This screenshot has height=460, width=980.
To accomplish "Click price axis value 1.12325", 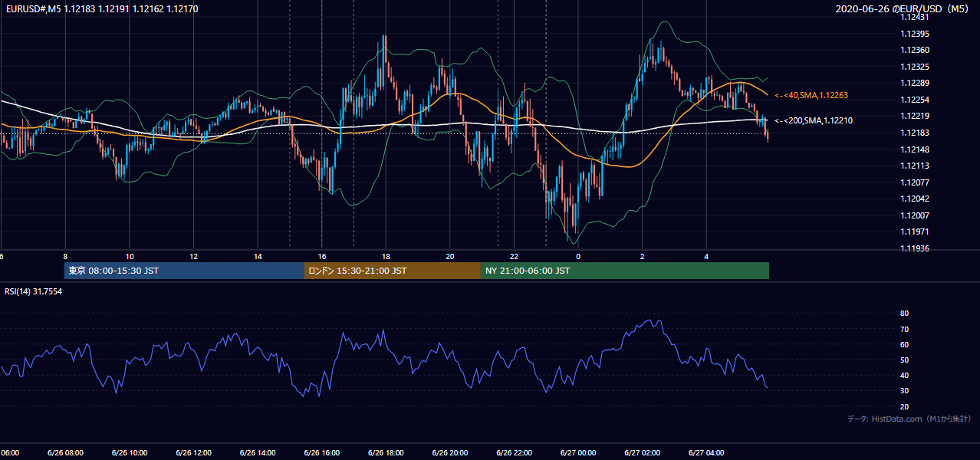I will (x=916, y=67).
